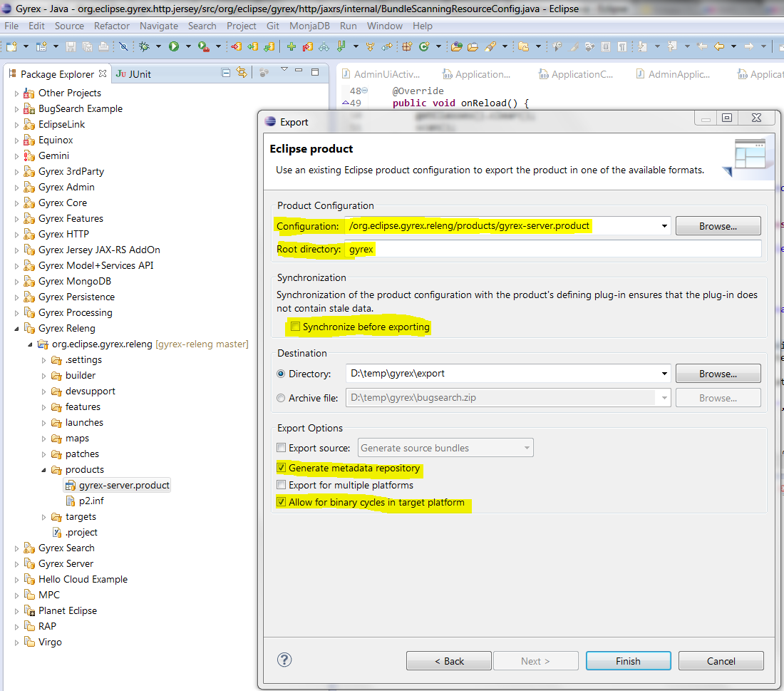Uncheck Allow for binary cycles in target platform

click(x=282, y=502)
